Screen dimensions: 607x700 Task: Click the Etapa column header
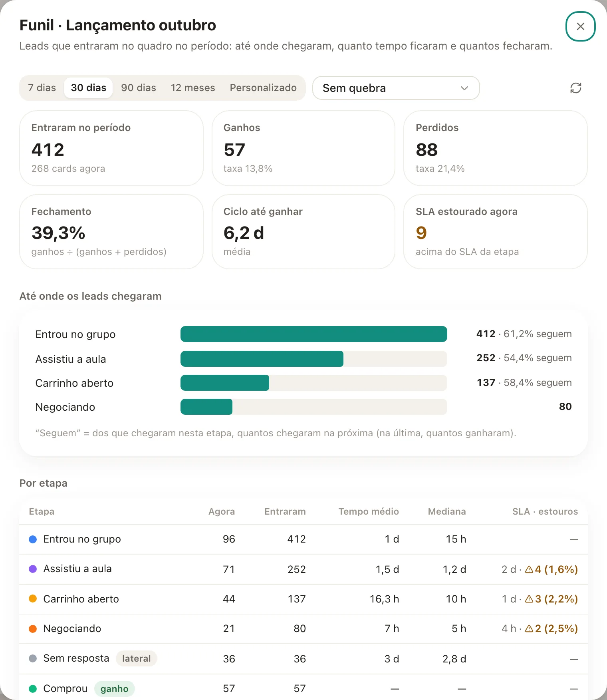[42, 511]
